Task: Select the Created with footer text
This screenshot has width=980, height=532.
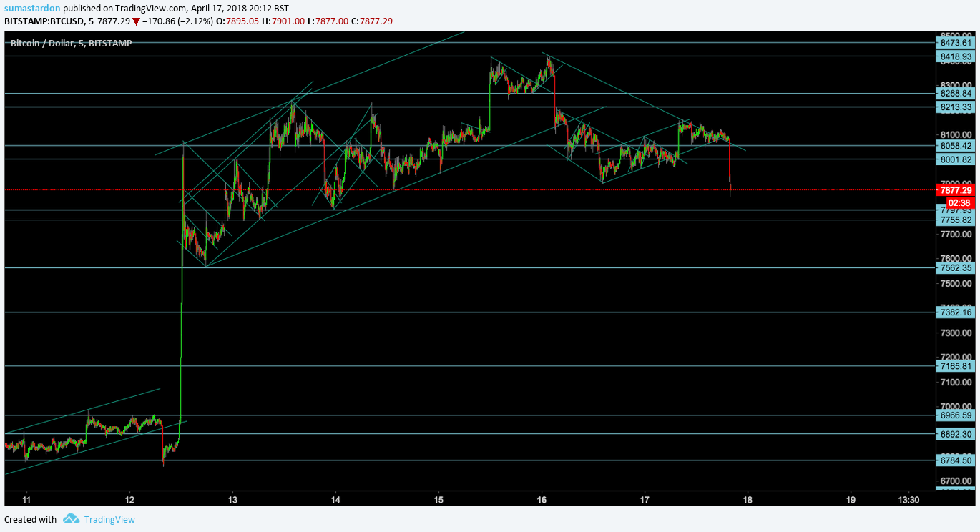Action: (30, 520)
